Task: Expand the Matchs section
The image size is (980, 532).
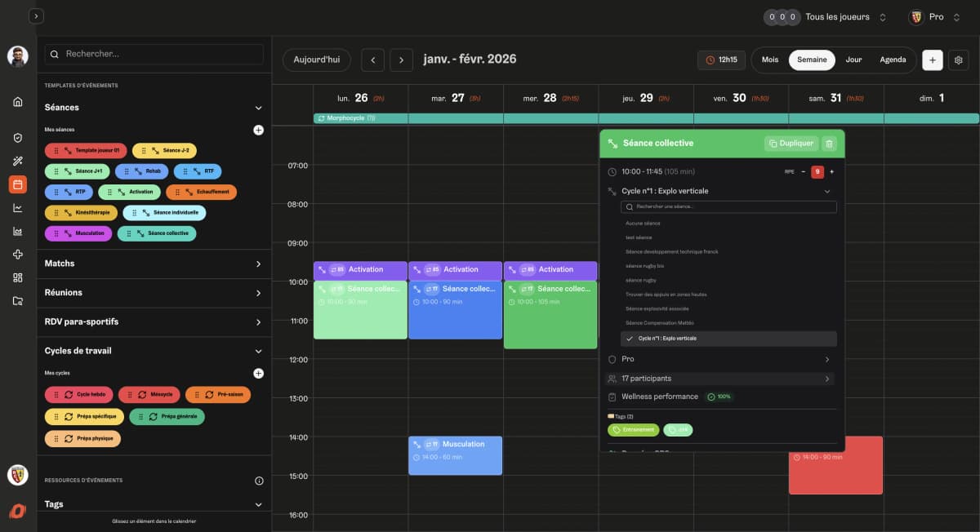Action: (x=258, y=264)
